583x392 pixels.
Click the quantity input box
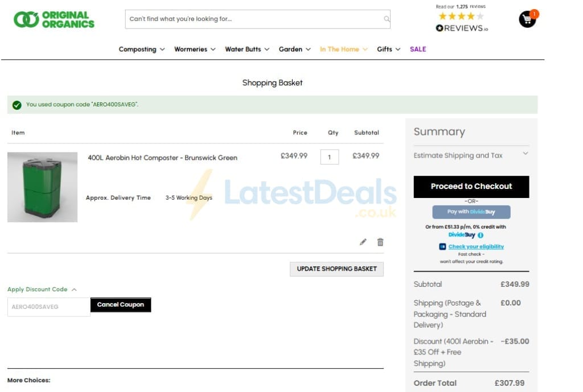tap(330, 157)
